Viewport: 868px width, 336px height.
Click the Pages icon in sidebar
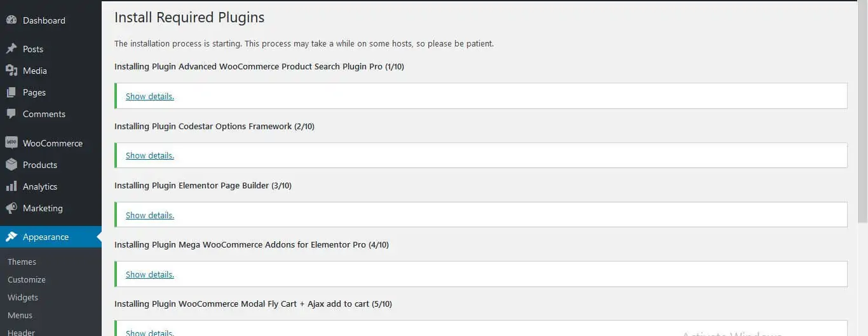coord(11,92)
